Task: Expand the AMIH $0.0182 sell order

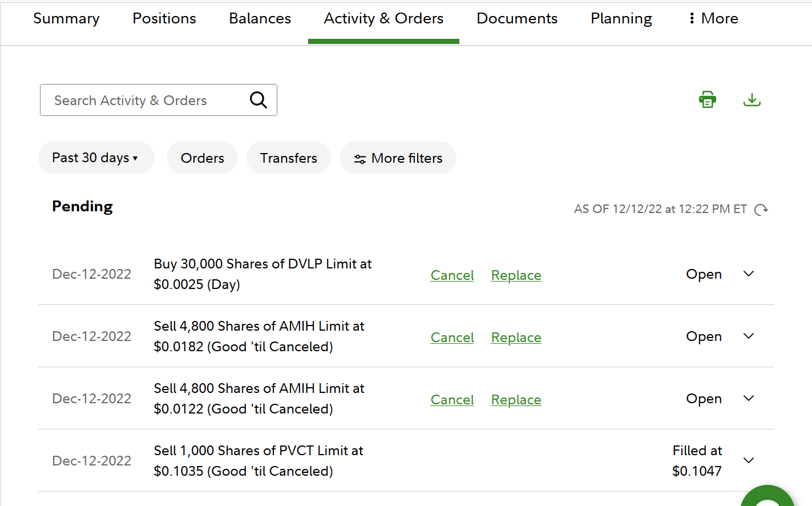Action: click(749, 336)
